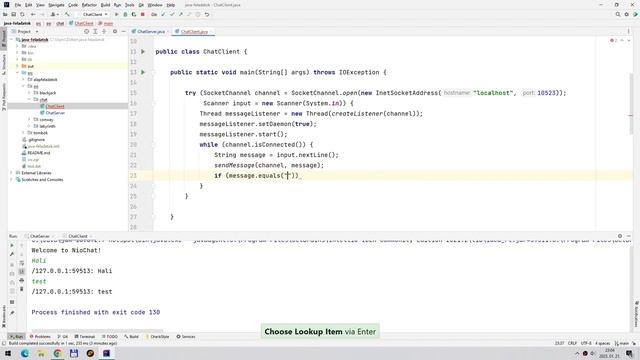Rerun the program in Run panel
The width and height of the screenshot is (640, 360).
pos(12,245)
